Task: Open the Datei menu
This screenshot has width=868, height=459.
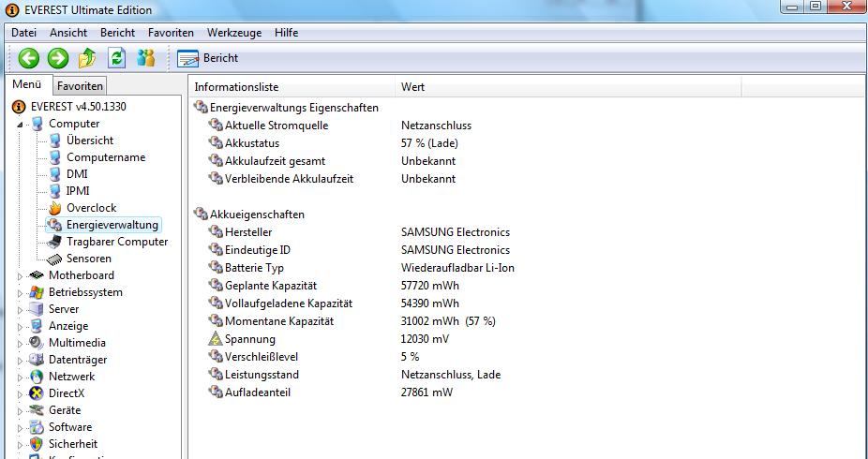Action: 23,33
